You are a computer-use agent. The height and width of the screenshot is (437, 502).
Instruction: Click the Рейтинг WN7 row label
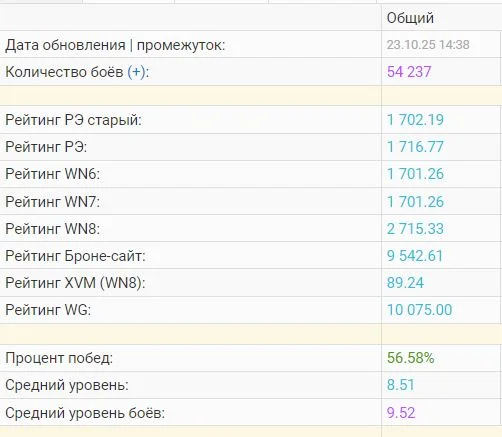point(52,202)
